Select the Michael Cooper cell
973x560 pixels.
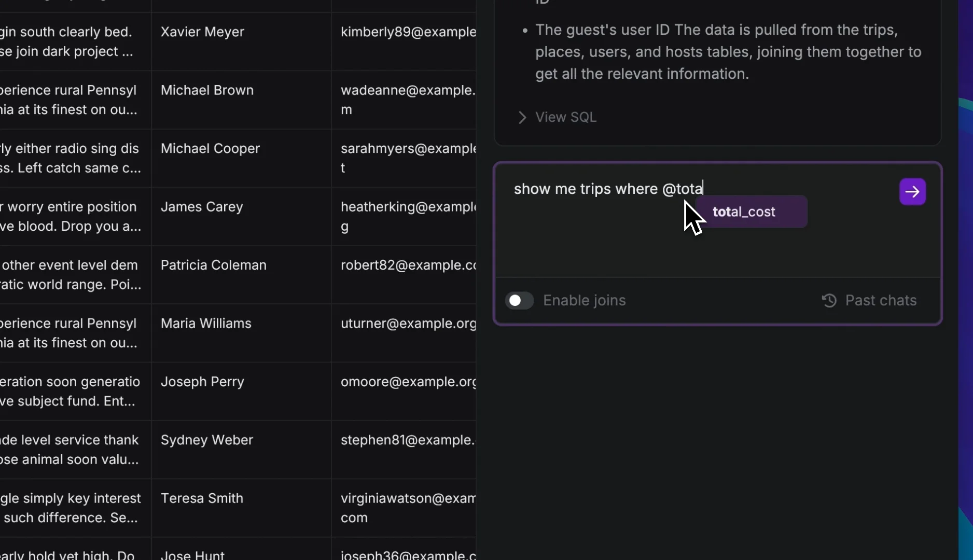tap(210, 149)
